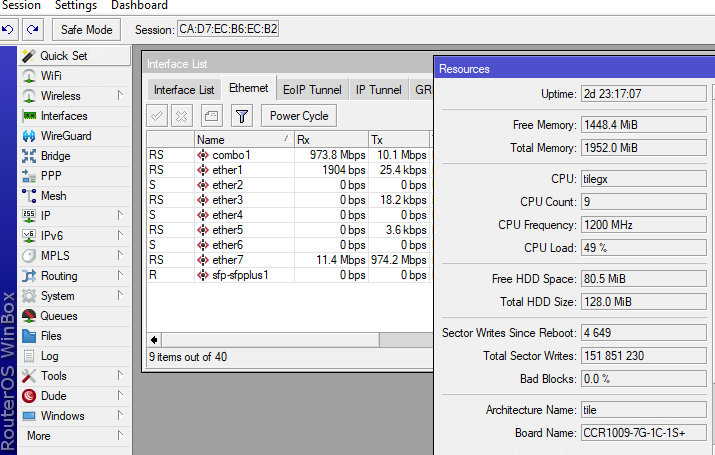Screen dimensions: 715x455
Task: Click the IPv6 sidebar icon
Action: pyautogui.click(x=29, y=236)
